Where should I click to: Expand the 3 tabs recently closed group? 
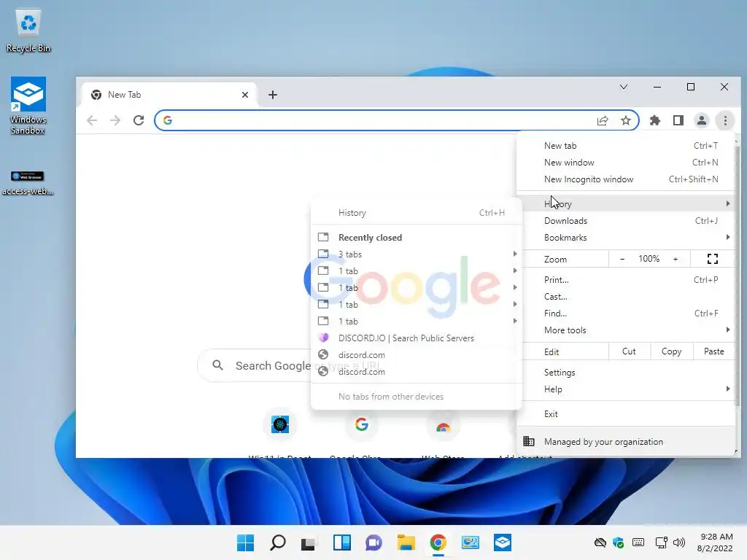[416, 254]
